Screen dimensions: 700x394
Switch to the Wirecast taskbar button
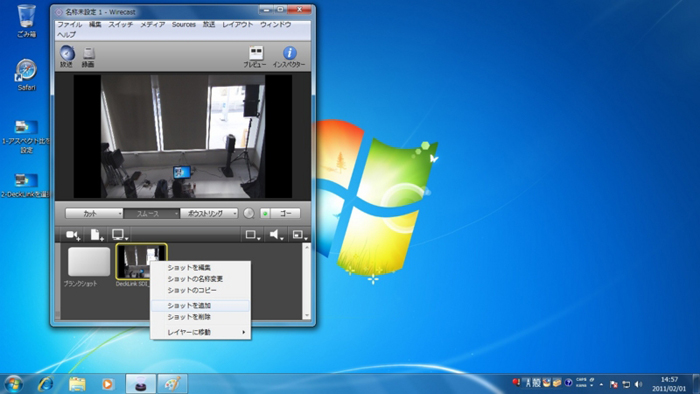141,384
